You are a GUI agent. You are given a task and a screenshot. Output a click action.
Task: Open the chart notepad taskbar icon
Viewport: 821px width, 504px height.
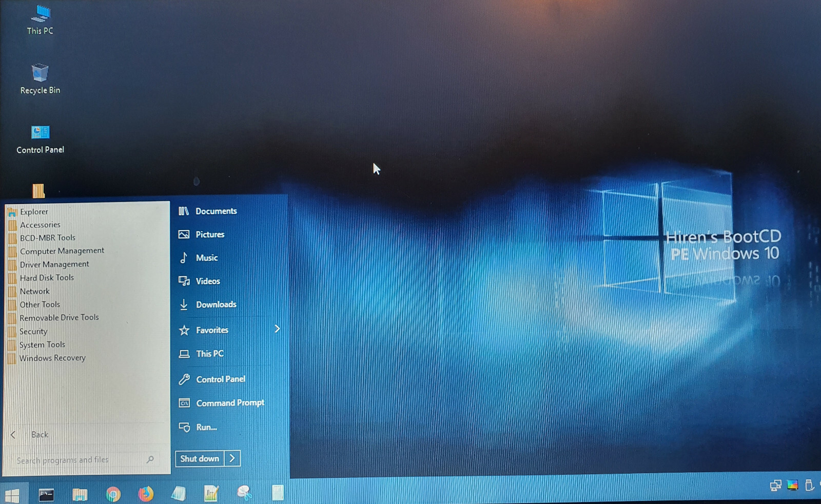211,493
